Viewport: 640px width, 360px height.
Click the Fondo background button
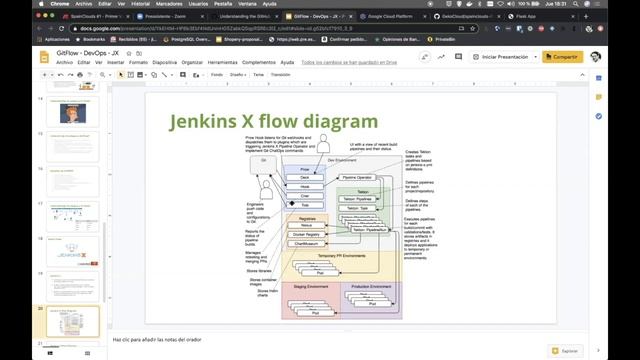point(217,75)
